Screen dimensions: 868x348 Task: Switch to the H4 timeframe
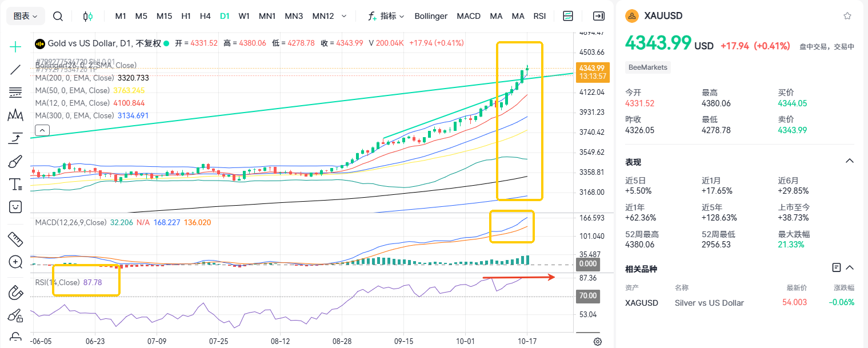[205, 16]
